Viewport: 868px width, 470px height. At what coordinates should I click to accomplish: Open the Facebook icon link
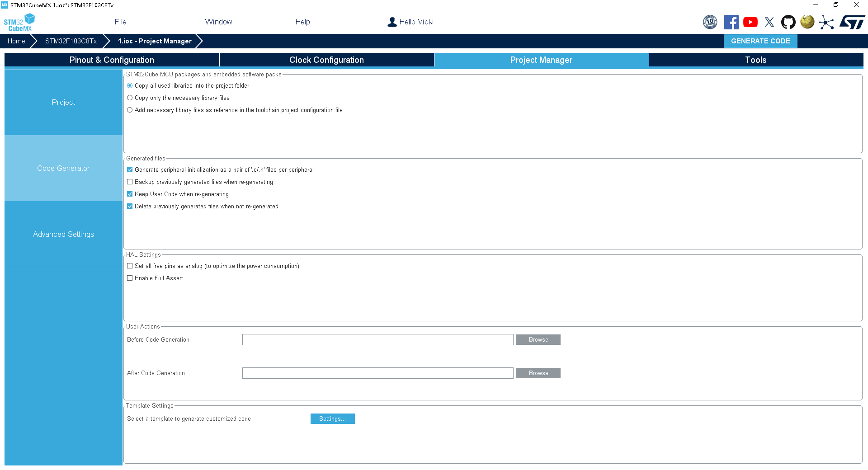pyautogui.click(x=731, y=22)
